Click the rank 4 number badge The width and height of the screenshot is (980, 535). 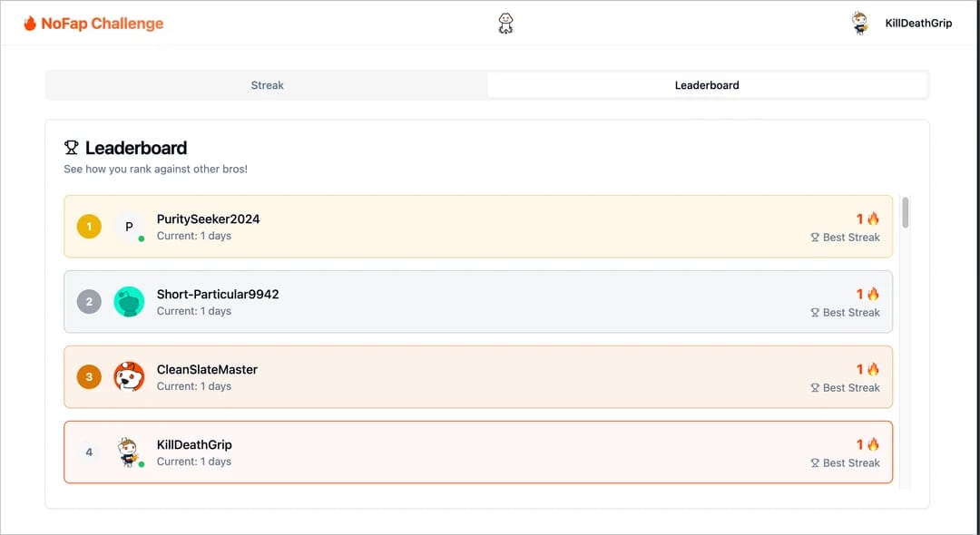(x=89, y=452)
